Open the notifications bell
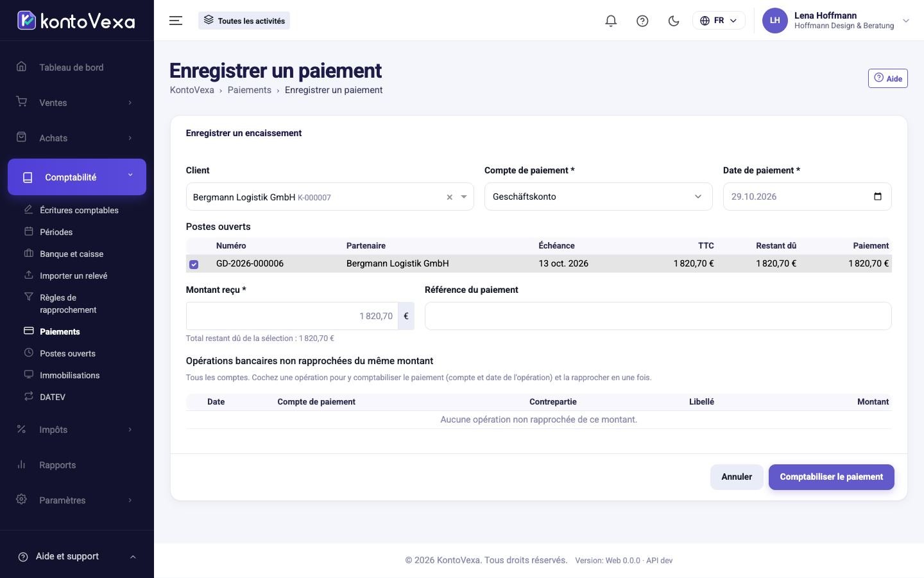Viewport: 924px width, 578px height. coord(611,21)
